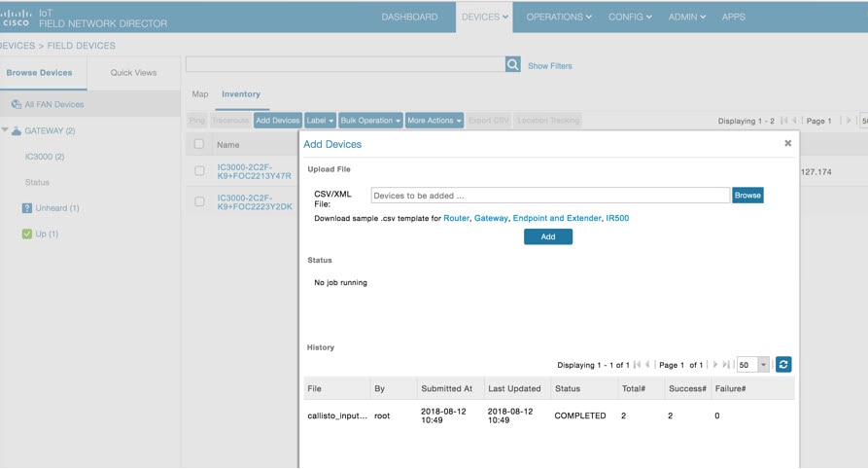Open the CONFIG menu dropdown
This screenshot has height=469, width=868.
click(630, 17)
